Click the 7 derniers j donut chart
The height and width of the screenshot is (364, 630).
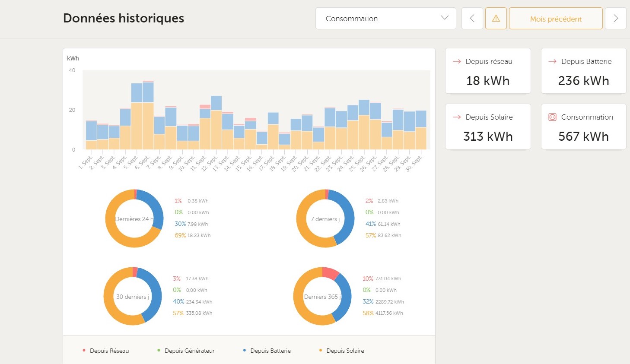325,218
